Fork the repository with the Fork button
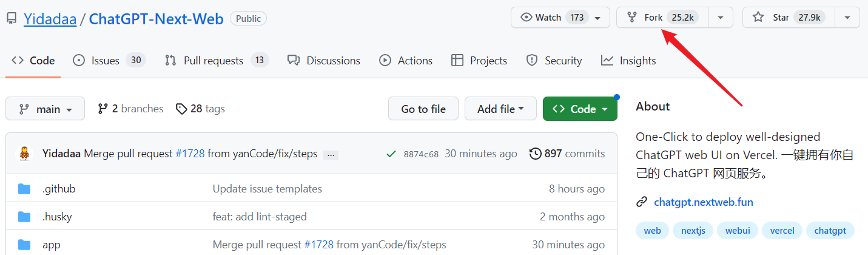 tap(662, 18)
